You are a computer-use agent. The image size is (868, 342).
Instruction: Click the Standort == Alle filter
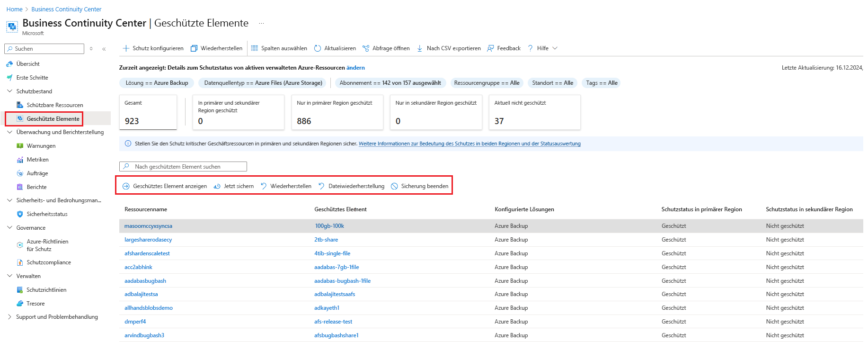pos(552,83)
